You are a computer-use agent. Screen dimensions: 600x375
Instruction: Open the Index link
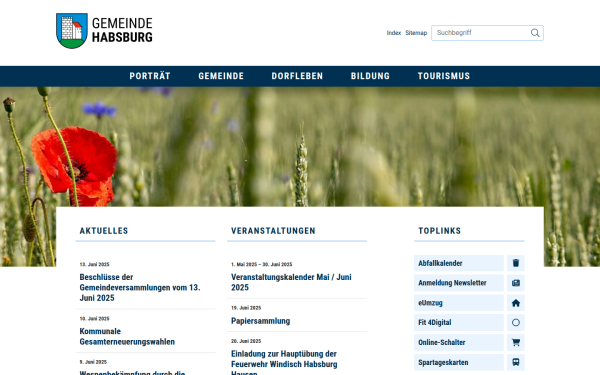click(x=393, y=33)
